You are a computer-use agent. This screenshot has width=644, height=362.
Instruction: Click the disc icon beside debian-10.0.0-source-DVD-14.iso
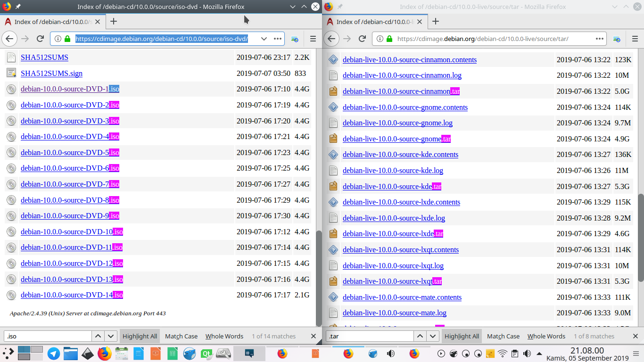click(x=11, y=295)
